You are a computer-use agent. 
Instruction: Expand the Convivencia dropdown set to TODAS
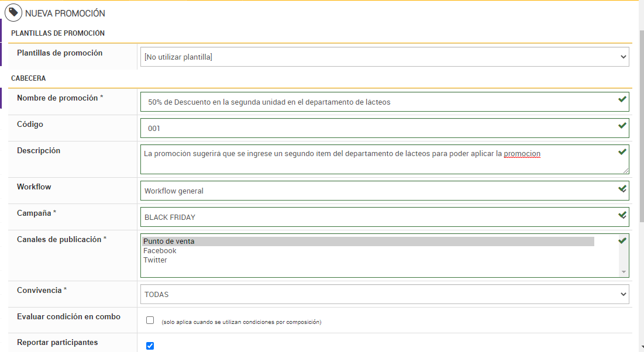(384, 295)
